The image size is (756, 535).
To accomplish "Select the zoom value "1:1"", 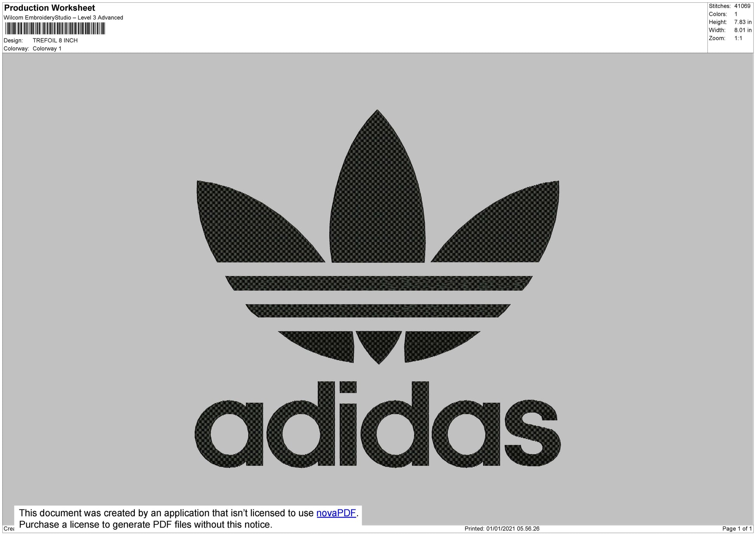I will point(738,38).
